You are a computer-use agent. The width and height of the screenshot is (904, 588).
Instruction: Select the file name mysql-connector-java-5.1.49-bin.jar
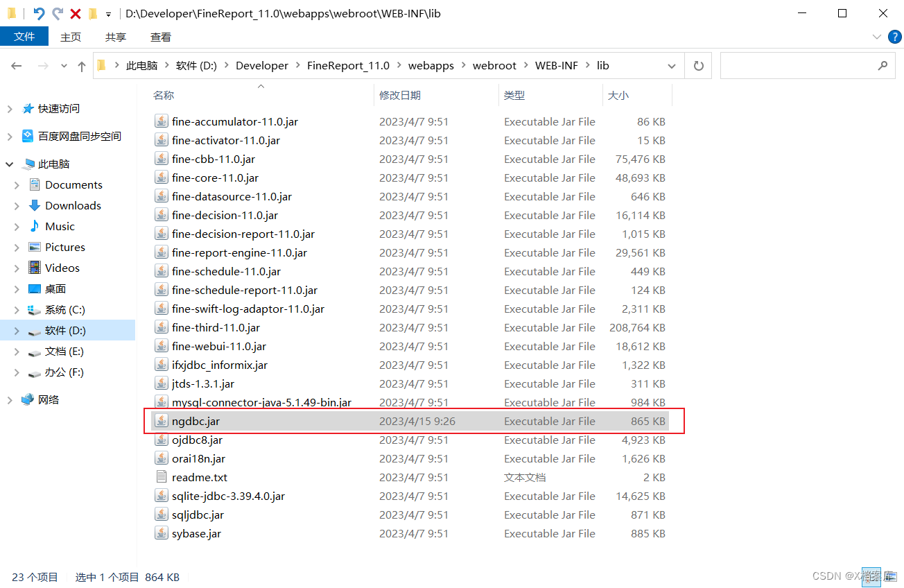click(261, 402)
